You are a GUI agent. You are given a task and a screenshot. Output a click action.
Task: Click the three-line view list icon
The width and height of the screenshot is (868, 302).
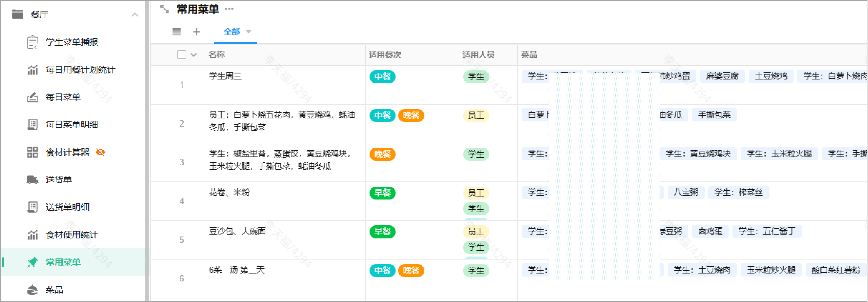[177, 32]
